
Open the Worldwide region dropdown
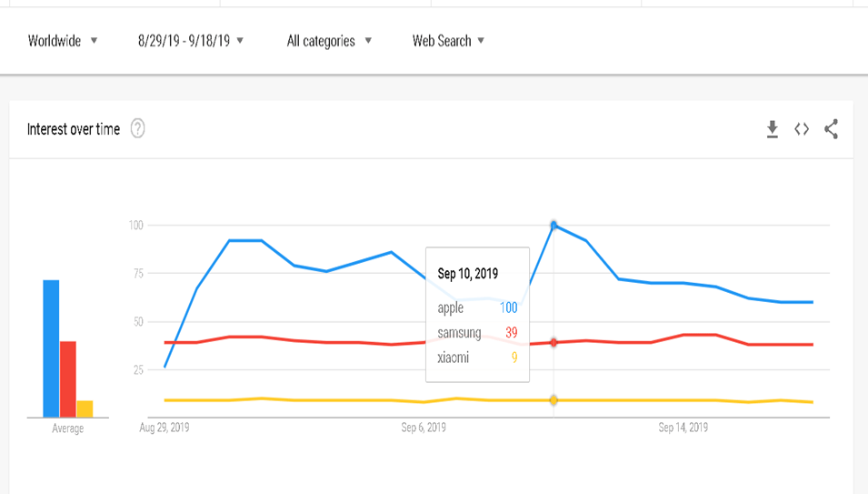point(63,41)
